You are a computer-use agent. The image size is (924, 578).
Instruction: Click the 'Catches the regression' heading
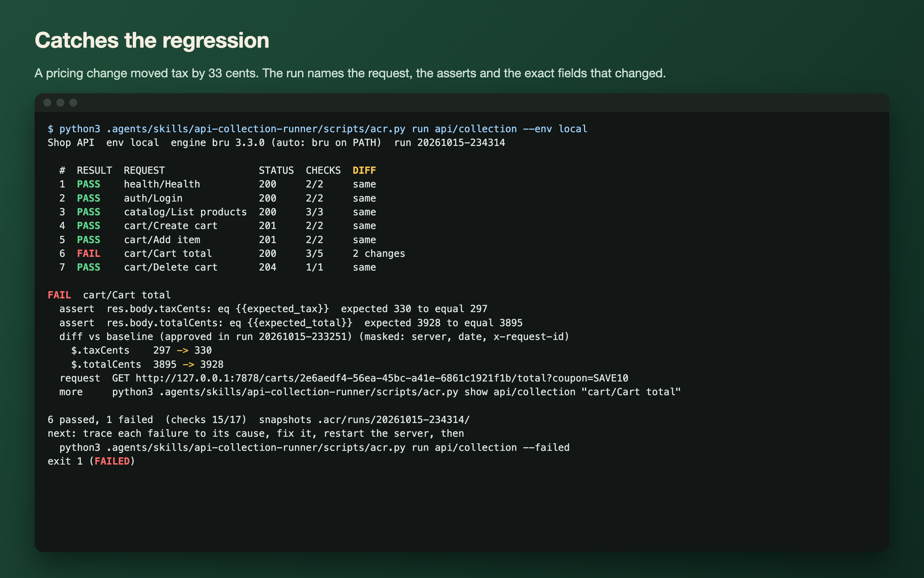tap(152, 40)
